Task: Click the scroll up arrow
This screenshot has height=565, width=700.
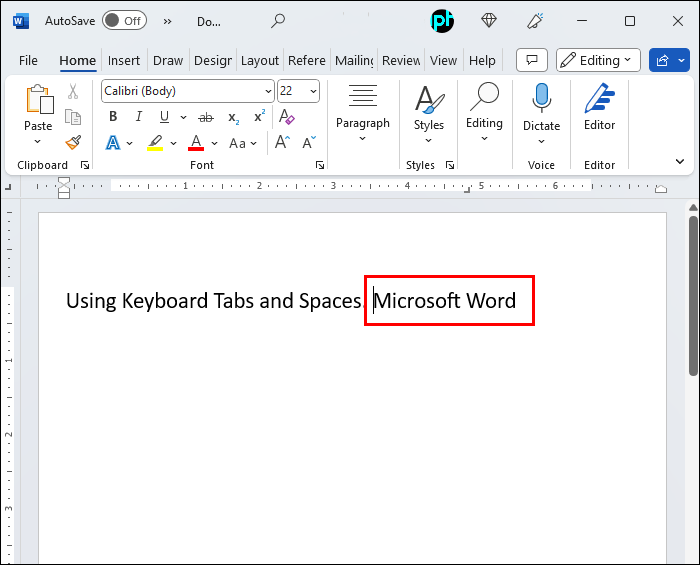Action: pos(693,208)
